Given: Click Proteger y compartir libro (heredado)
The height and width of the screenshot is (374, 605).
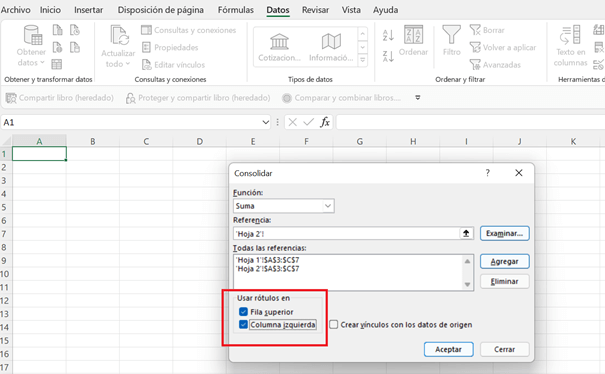Looking at the screenshot, I should coord(198,98).
